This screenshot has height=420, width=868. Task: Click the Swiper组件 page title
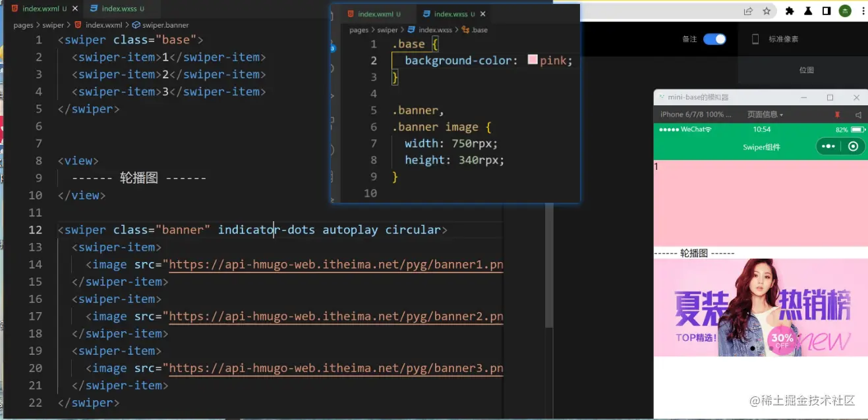coord(761,147)
